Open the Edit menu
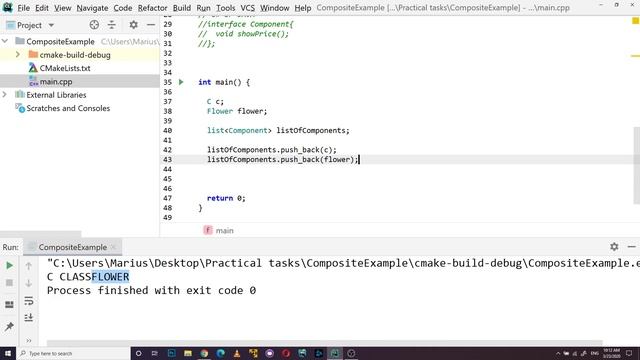 tap(42, 8)
